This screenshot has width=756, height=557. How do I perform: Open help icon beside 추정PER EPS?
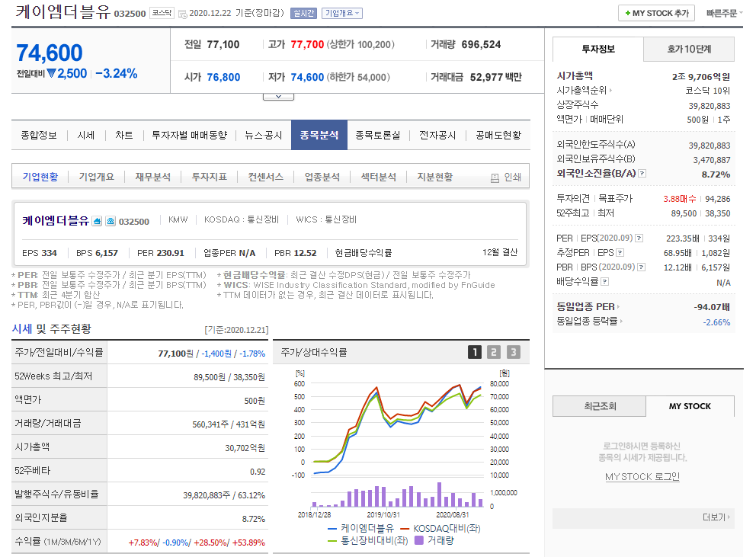[620, 252]
